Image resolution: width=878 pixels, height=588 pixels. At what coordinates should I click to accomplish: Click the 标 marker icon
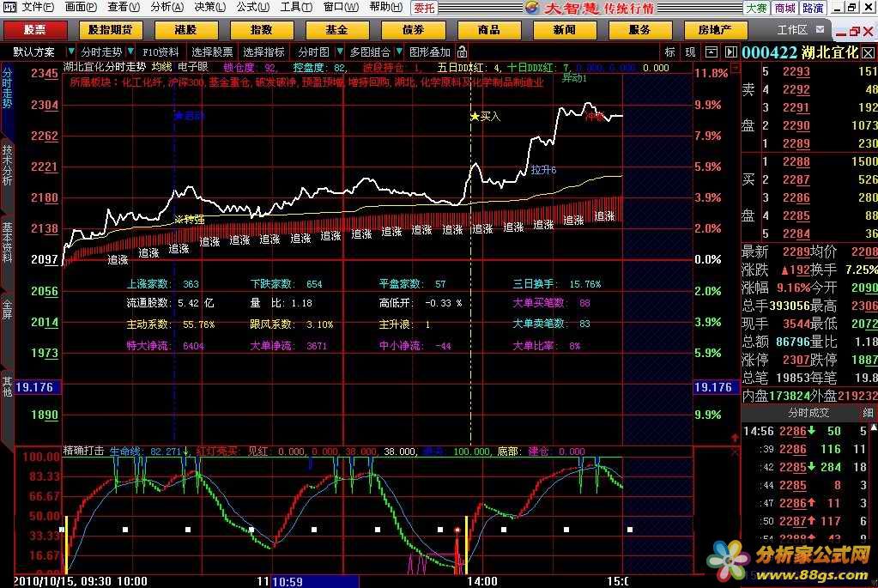point(669,52)
